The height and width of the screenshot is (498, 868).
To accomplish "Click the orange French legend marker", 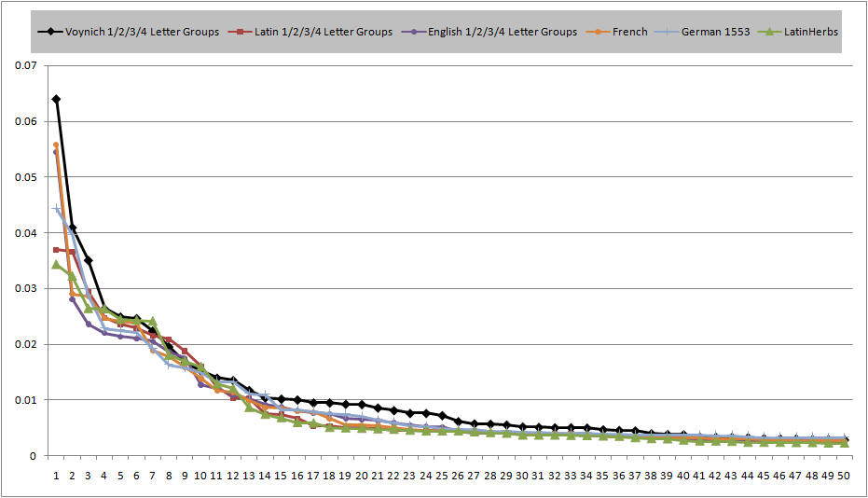I will point(601,32).
